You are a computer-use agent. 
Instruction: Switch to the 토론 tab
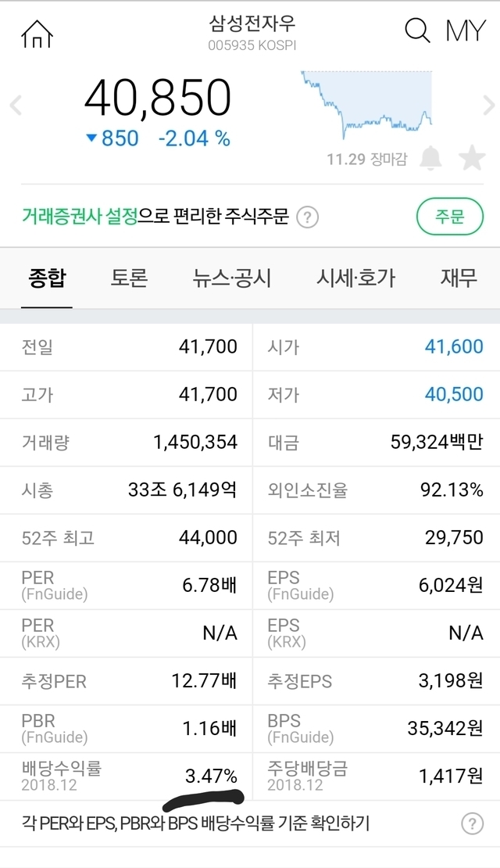[x=129, y=278]
